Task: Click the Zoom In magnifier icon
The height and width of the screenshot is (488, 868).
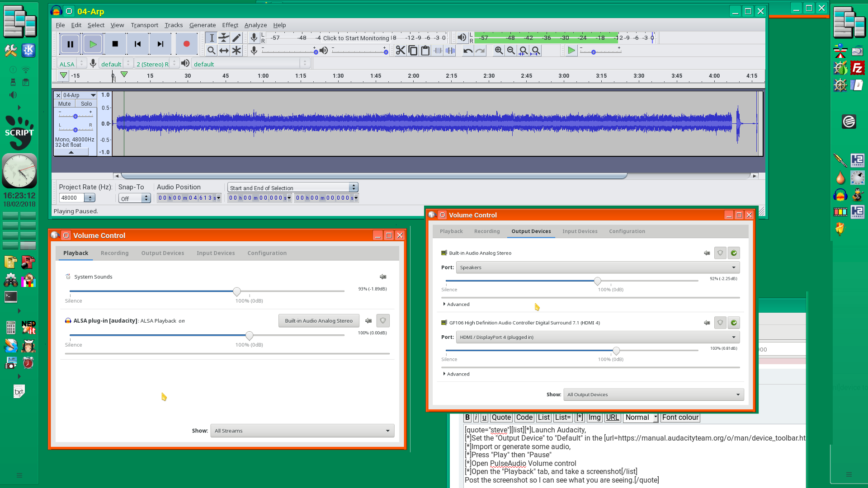Action: pyautogui.click(x=499, y=51)
